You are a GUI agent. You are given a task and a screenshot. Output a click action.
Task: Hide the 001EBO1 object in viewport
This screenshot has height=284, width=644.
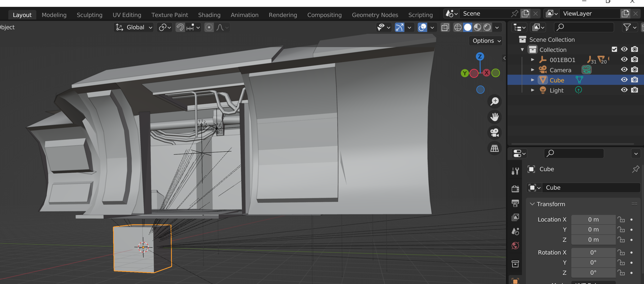(x=624, y=60)
